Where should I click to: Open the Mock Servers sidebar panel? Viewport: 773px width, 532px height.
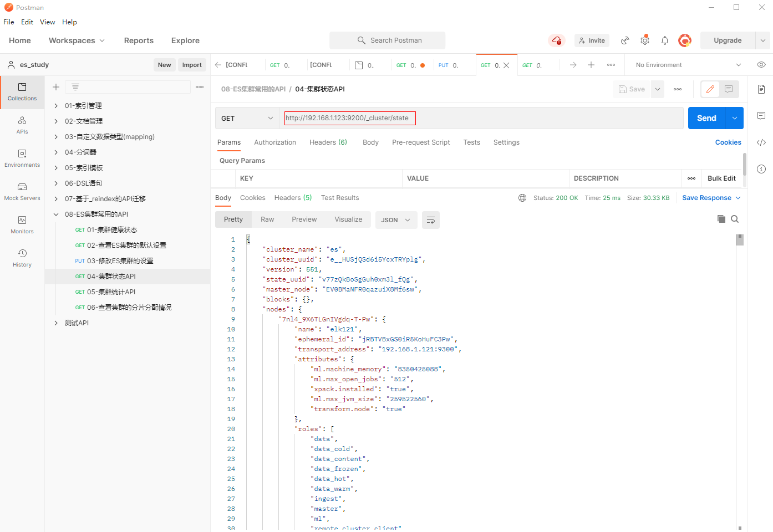pos(22,191)
